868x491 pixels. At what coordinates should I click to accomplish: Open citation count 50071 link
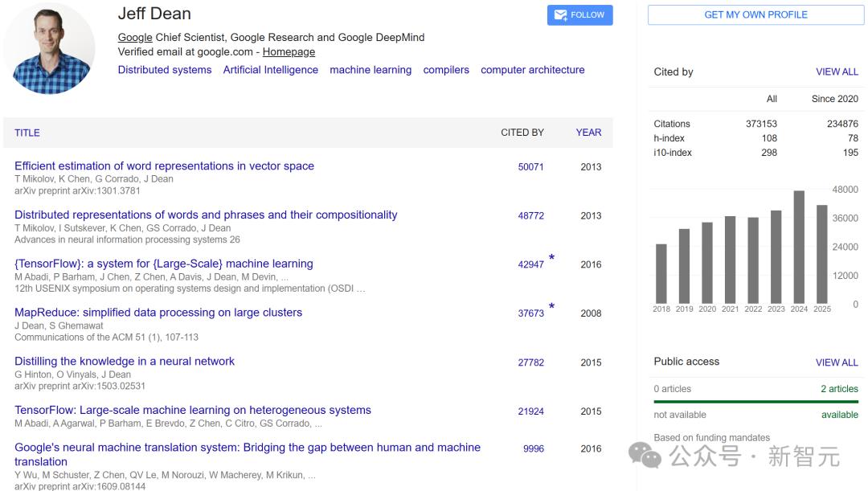[530, 167]
